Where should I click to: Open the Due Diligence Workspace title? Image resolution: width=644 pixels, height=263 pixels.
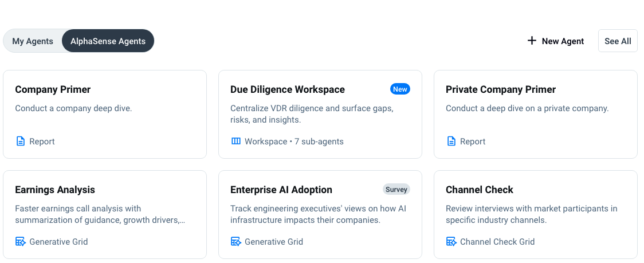[288, 89]
